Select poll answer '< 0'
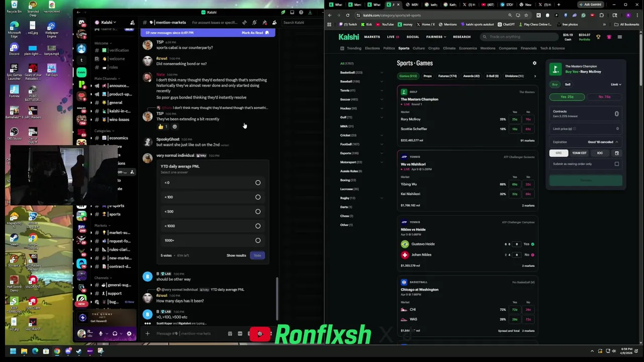 point(212,183)
